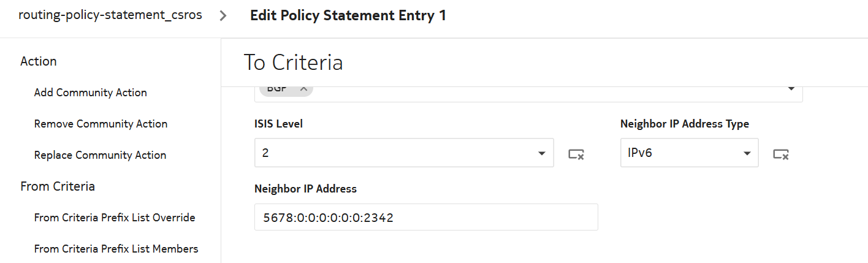Jump to From Criteria section
This screenshot has width=868, height=263.
coord(58,186)
